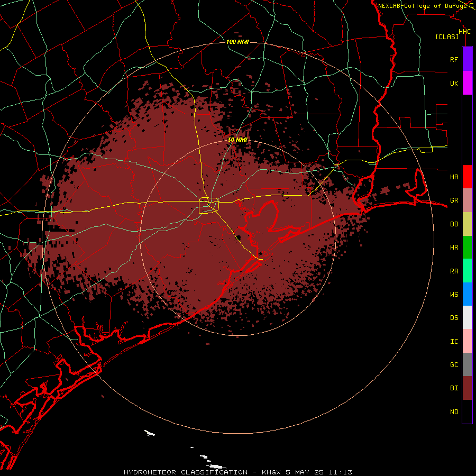Screen dimensions: 476x476
Task: Click the DS legend label
Action: (454, 318)
